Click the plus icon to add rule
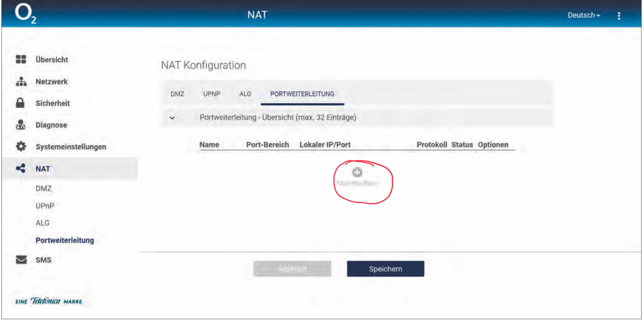The width and height of the screenshot is (644, 322). [x=357, y=172]
